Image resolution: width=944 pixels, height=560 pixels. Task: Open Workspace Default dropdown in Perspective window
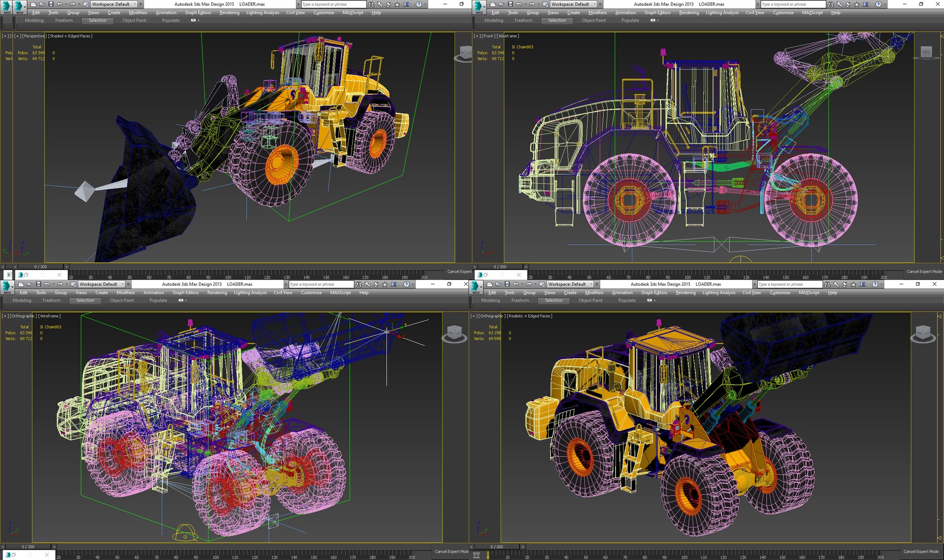coord(114,4)
